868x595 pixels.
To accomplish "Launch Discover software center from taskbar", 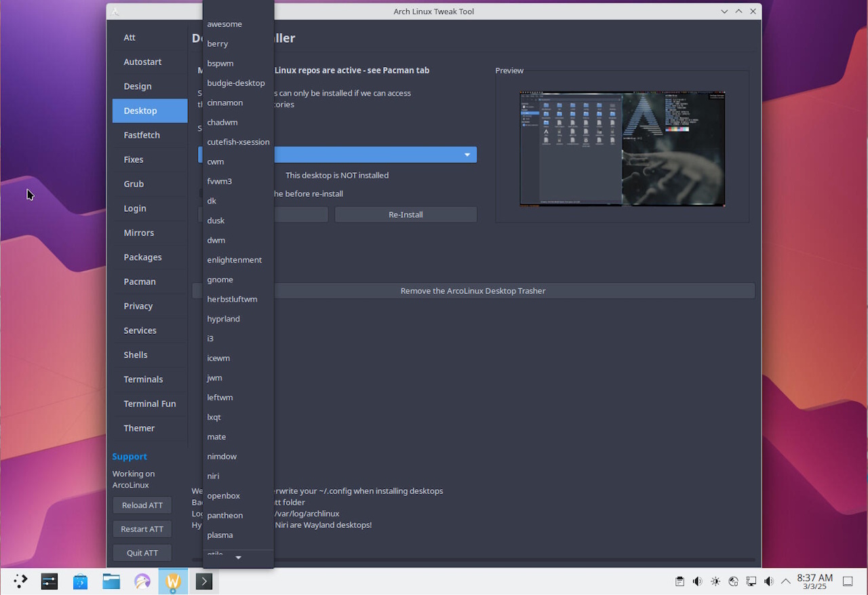I will pos(80,581).
